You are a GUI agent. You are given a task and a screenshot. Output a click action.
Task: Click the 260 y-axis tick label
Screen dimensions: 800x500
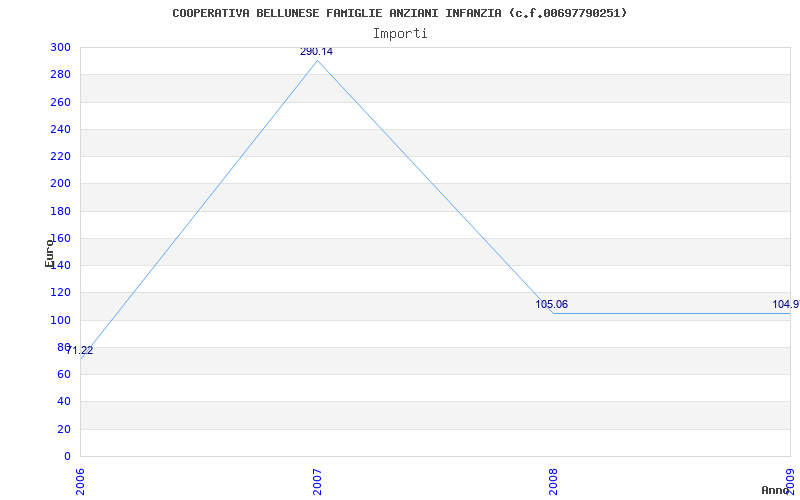[x=60, y=102]
